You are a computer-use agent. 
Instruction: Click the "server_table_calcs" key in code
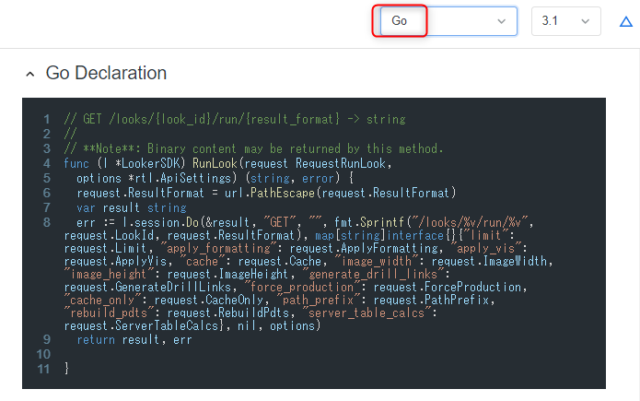(x=367, y=313)
